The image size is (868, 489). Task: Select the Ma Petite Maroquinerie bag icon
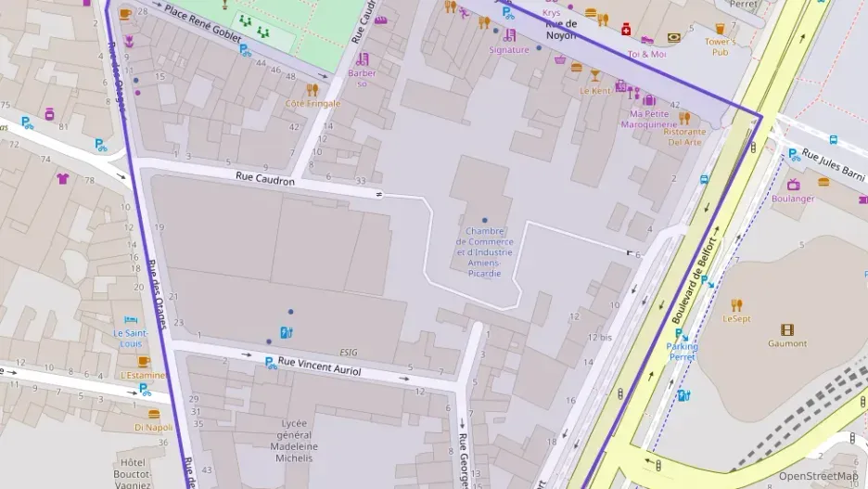pos(649,100)
